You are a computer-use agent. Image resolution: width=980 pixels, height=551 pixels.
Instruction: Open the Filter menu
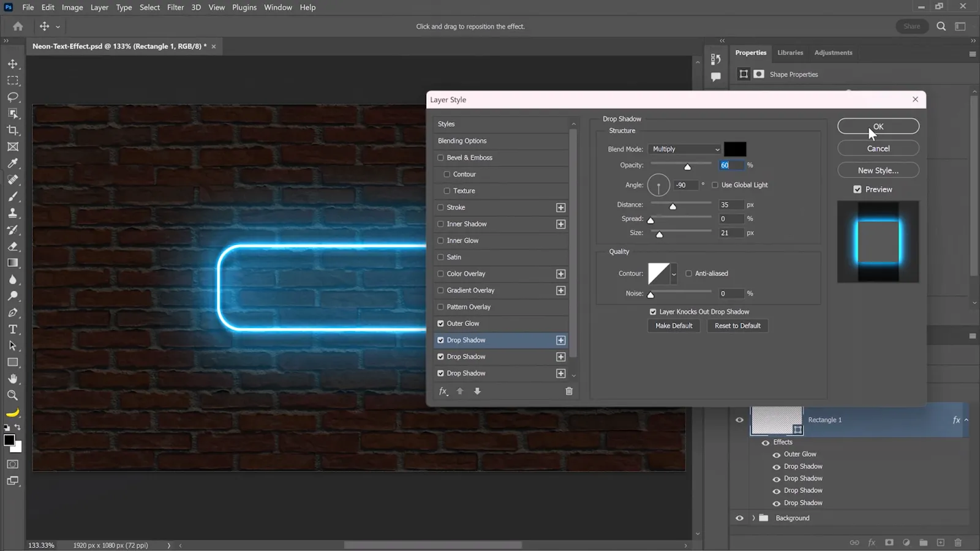175,7
